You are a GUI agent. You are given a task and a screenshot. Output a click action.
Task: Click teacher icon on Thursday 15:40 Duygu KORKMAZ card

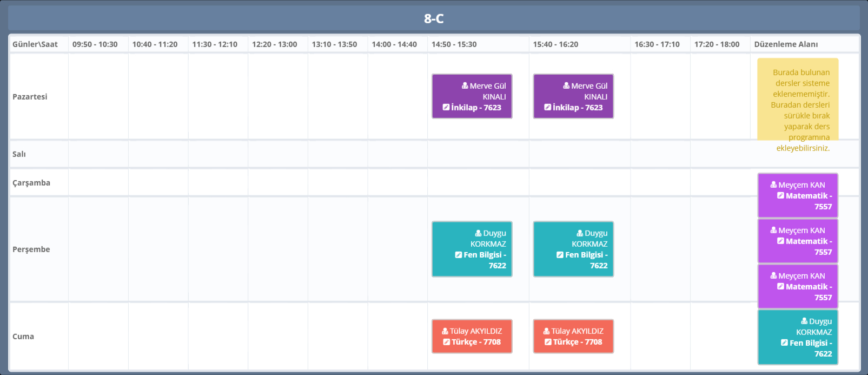coord(580,233)
